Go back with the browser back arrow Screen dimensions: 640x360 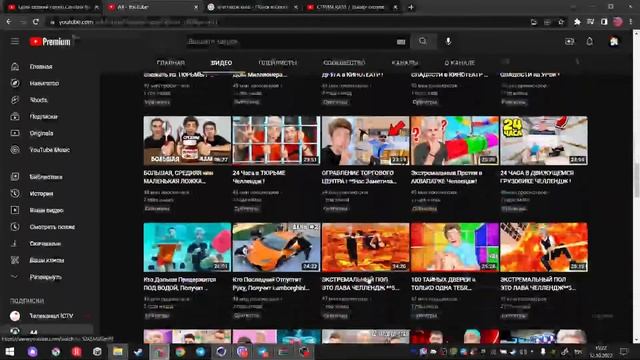coord(9,22)
